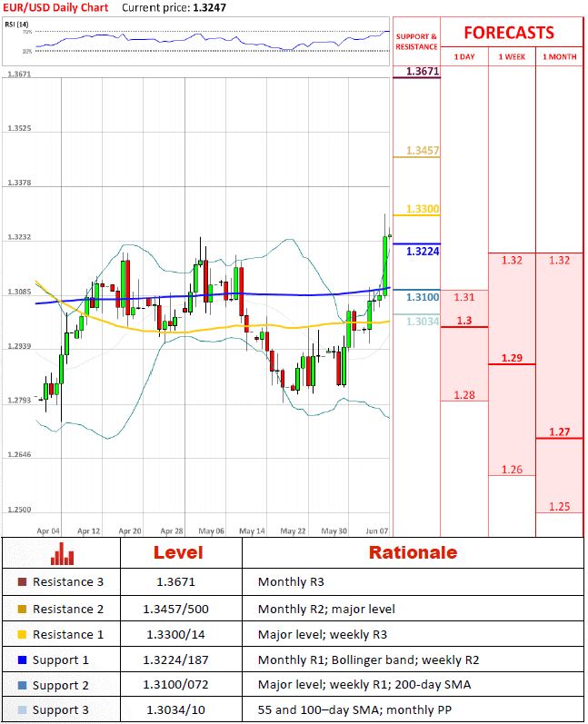The height and width of the screenshot is (724, 588).
Task: Click the level cell '1.3300/14'
Action: pos(176,634)
